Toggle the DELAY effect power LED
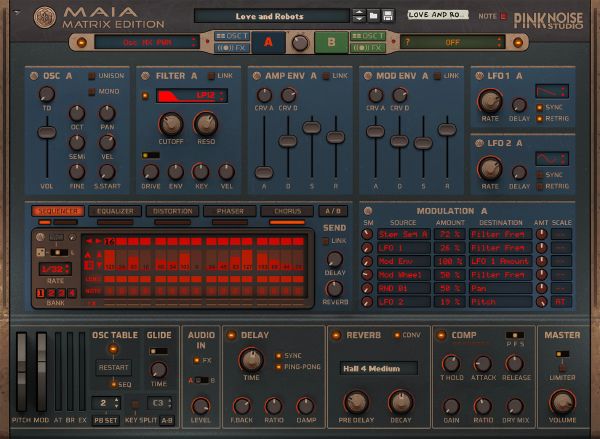The width and height of the screenshot is (600, 439). (231, 335)
